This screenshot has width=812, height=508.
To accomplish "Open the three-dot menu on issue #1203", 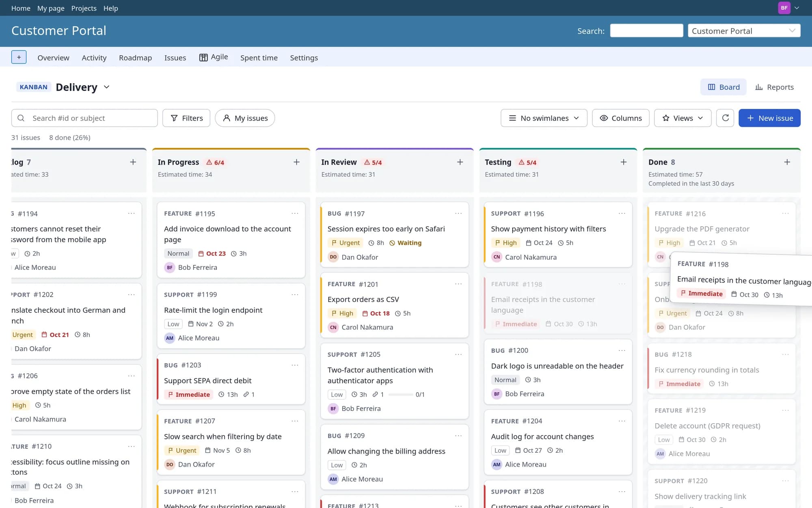I will 295,365.
